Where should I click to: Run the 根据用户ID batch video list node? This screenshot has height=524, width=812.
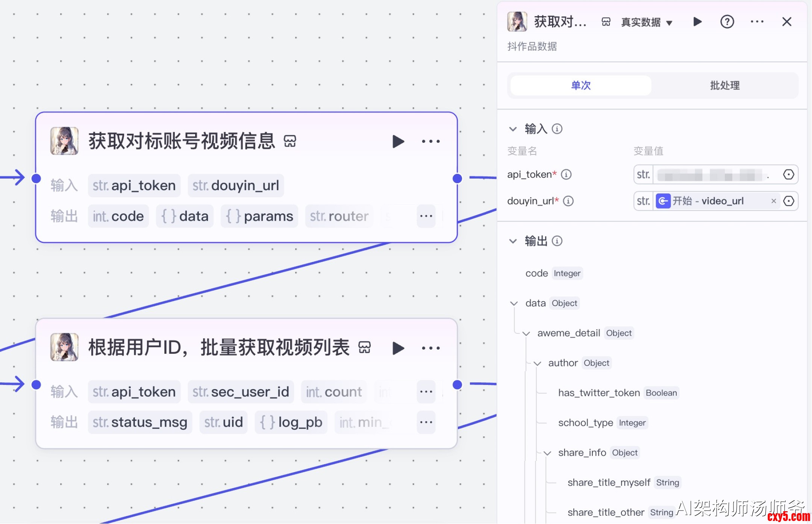(398, 348)
